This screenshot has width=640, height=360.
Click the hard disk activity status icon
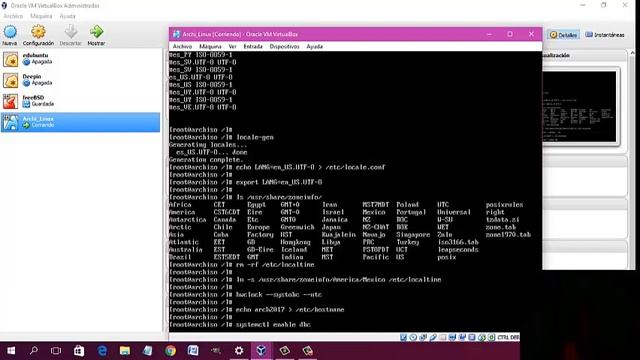pyautogui.click(x=403, y=337)
